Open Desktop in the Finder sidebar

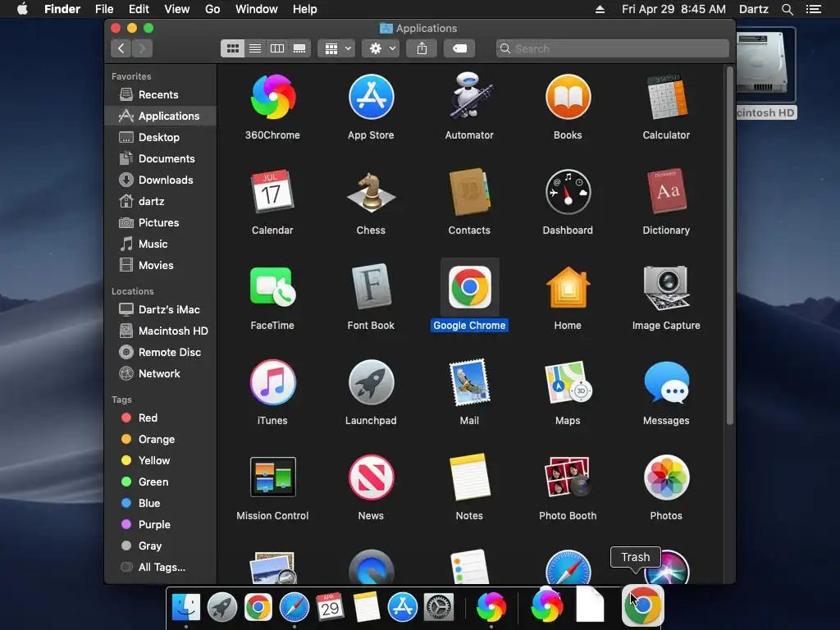point(160,137)
